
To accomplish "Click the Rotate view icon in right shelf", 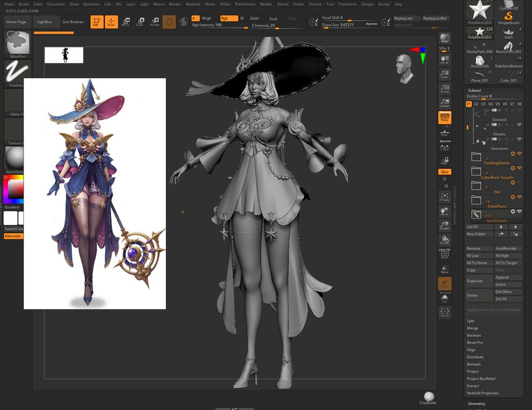I will tap(444, 240).
